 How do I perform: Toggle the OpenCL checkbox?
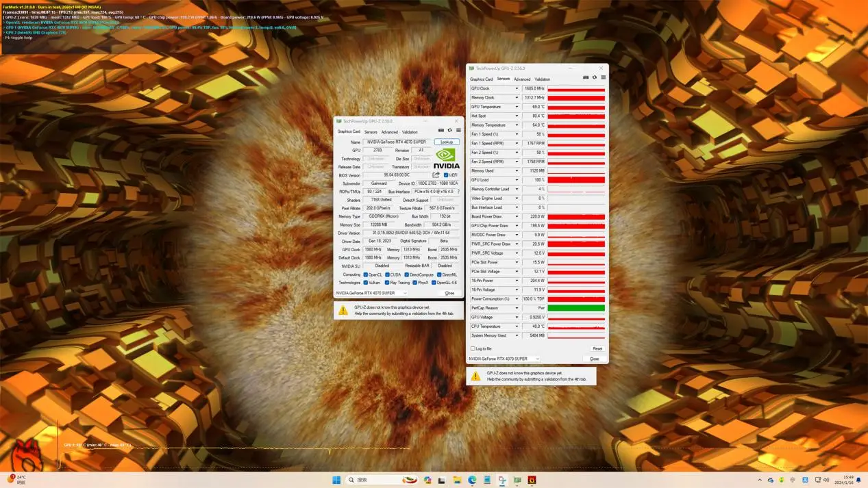pyautogui.click(x=365, y=274)
